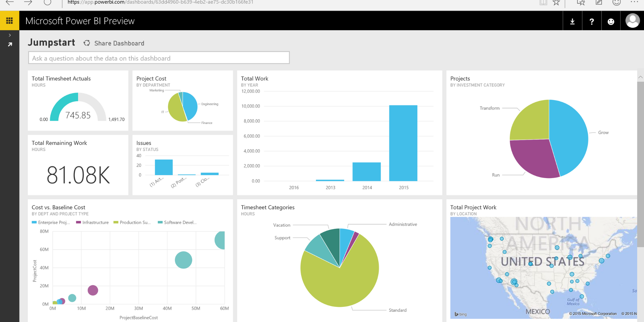Click the browser back button

10,2
